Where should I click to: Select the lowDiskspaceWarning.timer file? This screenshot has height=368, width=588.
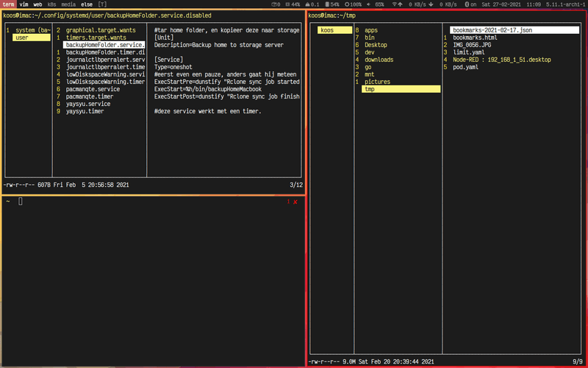pyautogui.click(x=105, y=82)
